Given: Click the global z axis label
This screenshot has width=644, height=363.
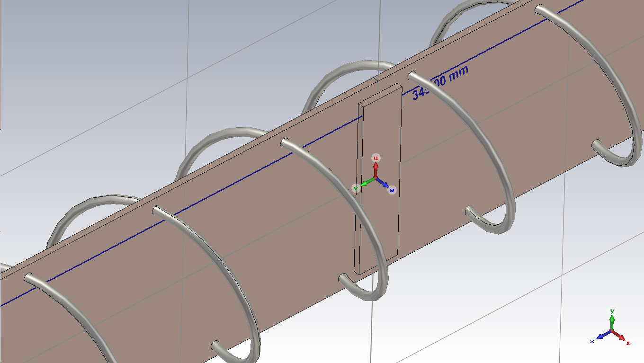Looking at the screenshot, I should pyautogui.click(x=592, y=341).
